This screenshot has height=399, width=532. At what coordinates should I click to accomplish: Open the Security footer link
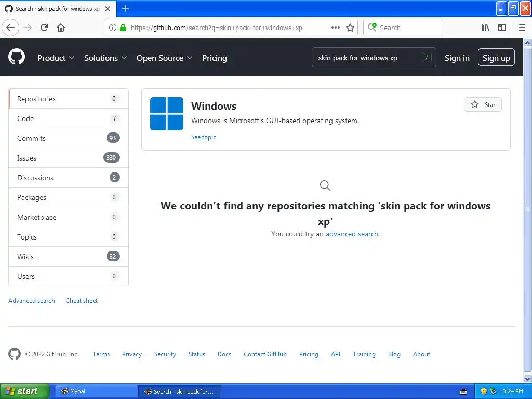point(165,354)
